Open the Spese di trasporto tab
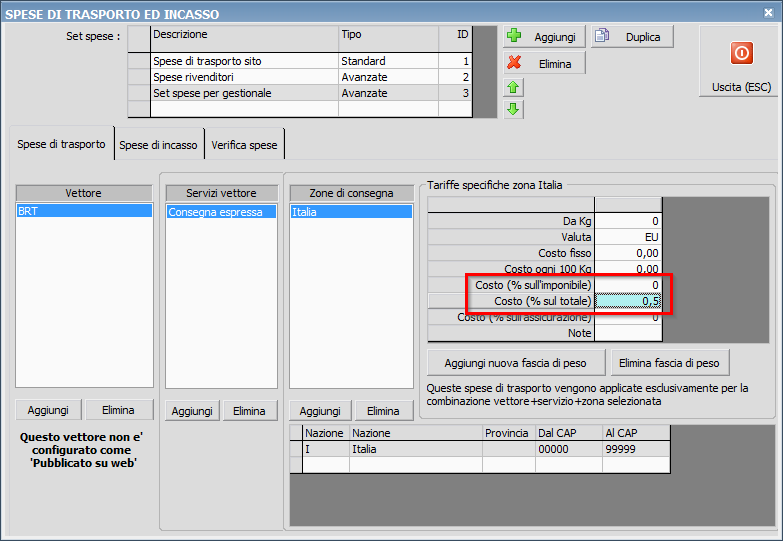The width and height of the screenshot is (783, 541). pyautogui.click(x=61, y=144)
